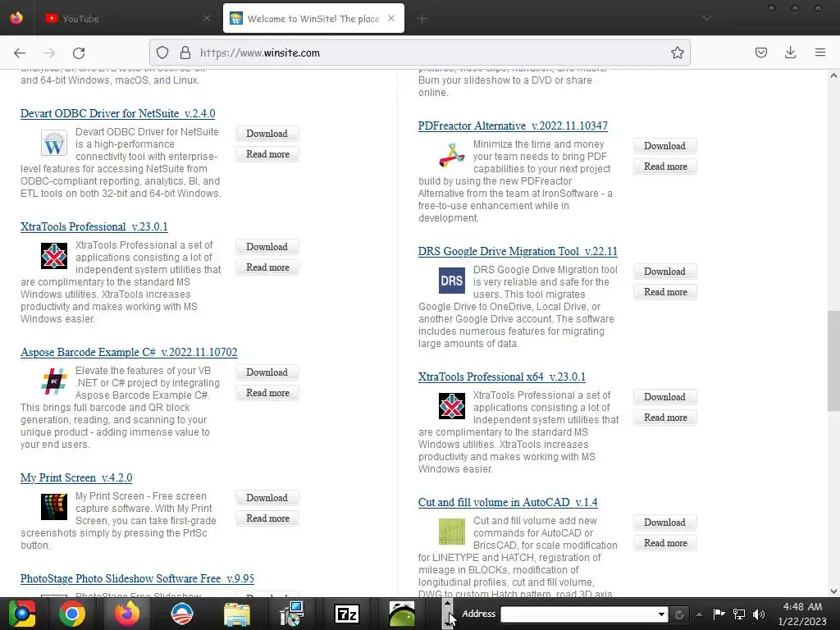Click the XtraTools Professional product icon

click(54, 256)
